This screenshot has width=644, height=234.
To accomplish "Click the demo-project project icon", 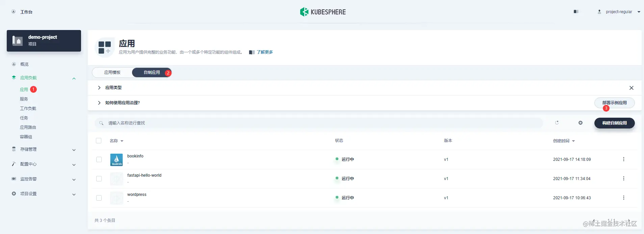I will coord(18,40).
